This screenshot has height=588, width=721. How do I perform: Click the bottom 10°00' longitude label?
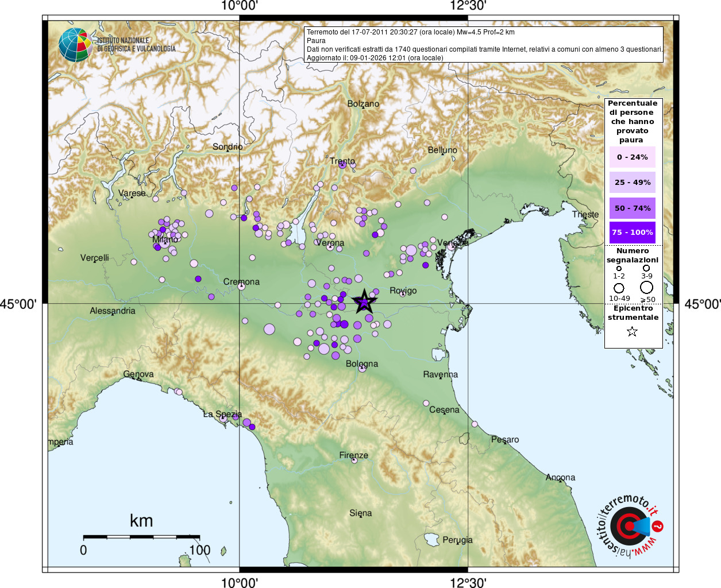(240, 583)
